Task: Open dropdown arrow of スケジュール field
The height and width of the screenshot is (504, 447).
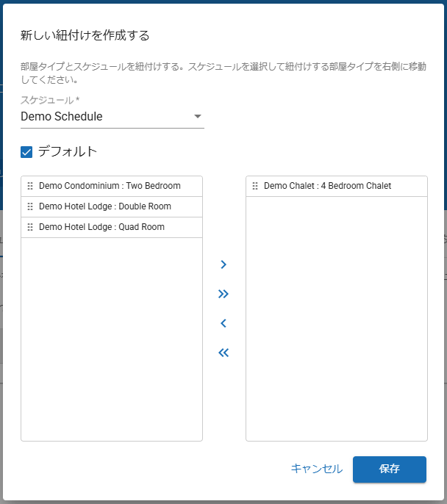Action: point(197,117)
